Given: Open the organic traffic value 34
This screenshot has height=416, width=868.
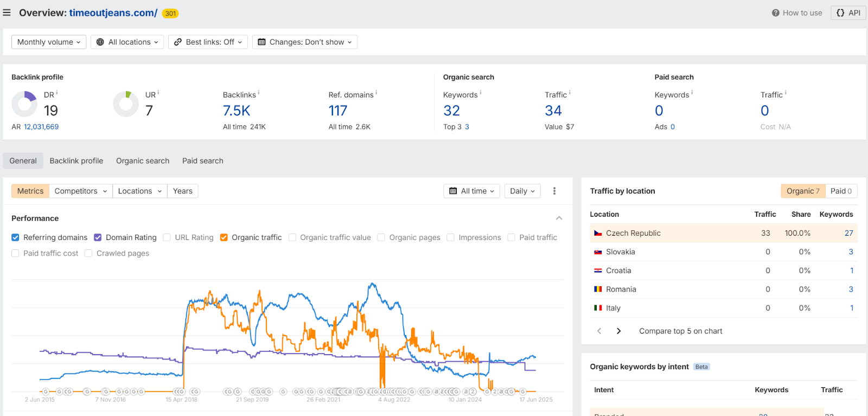Looking at the screenshot, I should click(553, 111).
